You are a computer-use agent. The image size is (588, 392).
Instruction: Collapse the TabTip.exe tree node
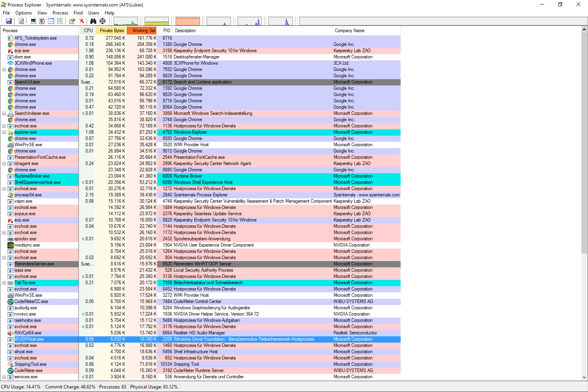click(4, 283)
